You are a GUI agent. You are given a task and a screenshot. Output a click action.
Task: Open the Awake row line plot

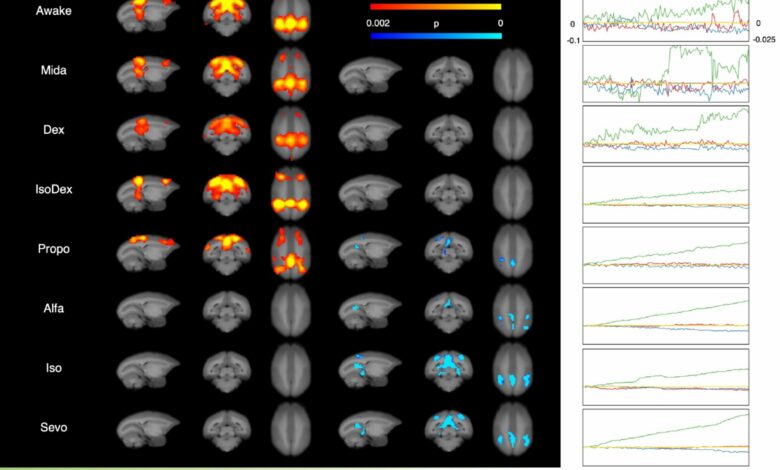666,20
